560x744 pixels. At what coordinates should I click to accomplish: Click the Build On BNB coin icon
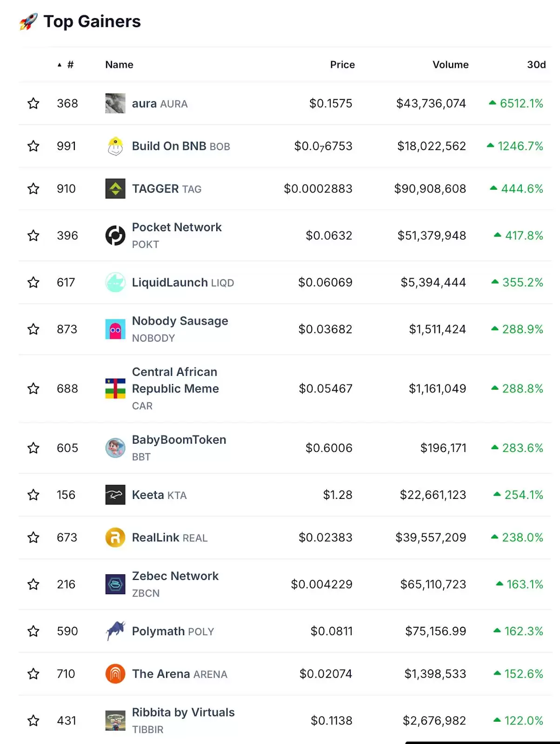pos(115,146)
